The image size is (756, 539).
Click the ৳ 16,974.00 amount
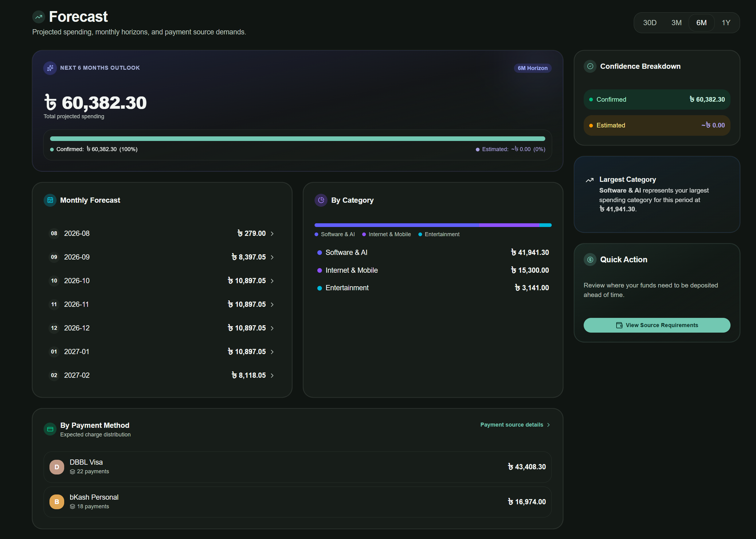[527, 502]
